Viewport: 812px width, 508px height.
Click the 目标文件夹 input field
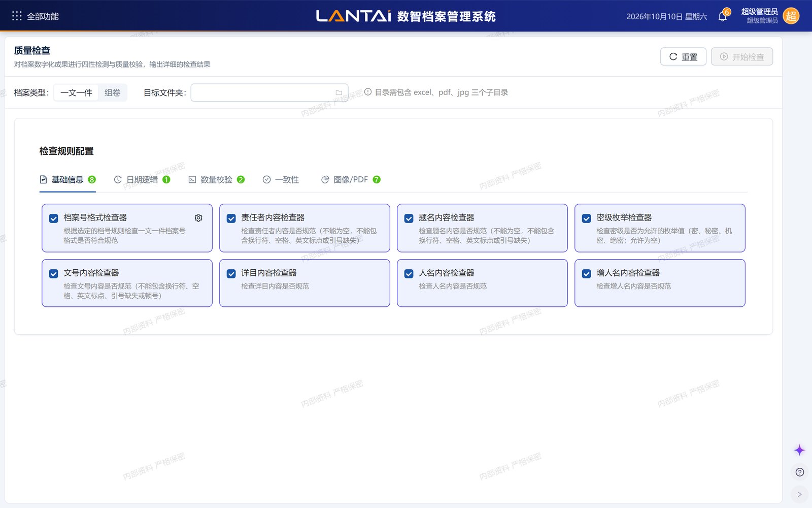pos(269,92)
